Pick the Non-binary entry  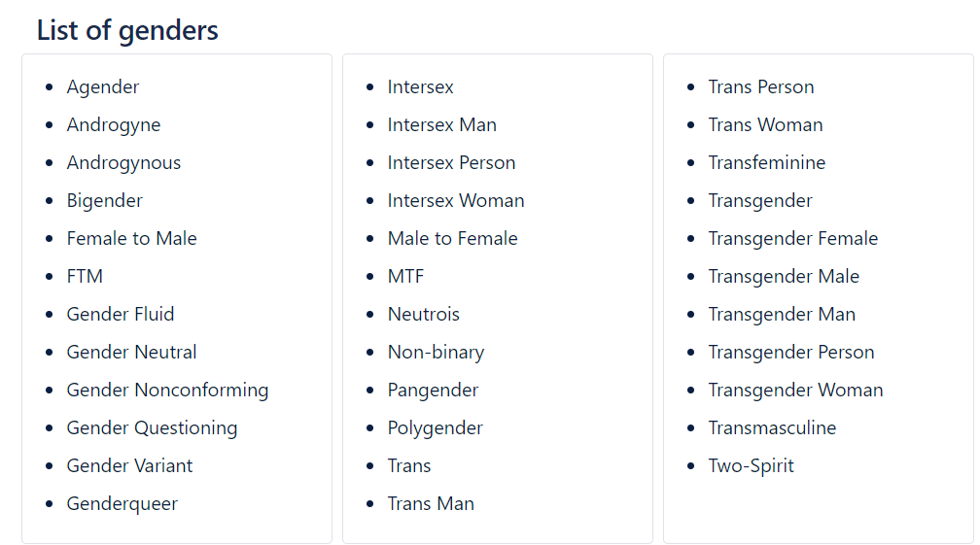click(x=437, y=353)
